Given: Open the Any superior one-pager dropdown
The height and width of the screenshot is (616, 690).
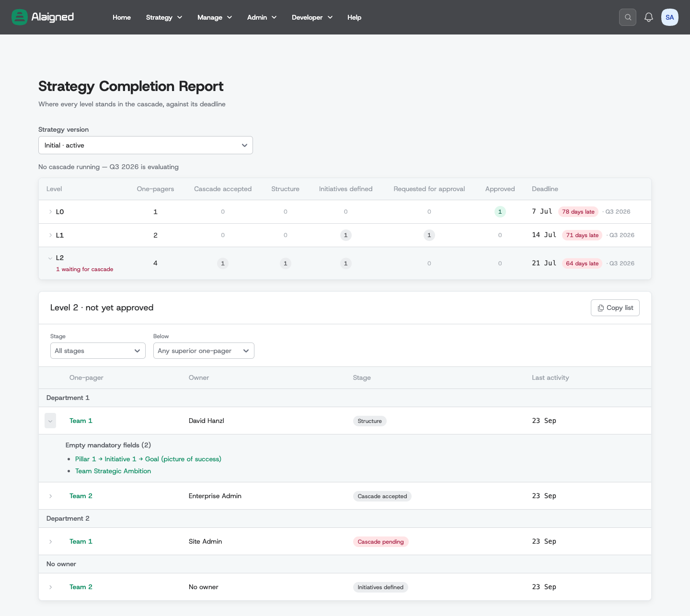Looking at the screenshot, I should click(x=204, y=351).
